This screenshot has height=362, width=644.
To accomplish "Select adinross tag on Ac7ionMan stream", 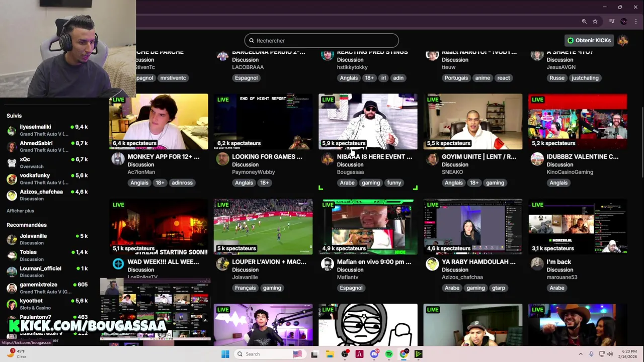I will [x=182, y=183].
